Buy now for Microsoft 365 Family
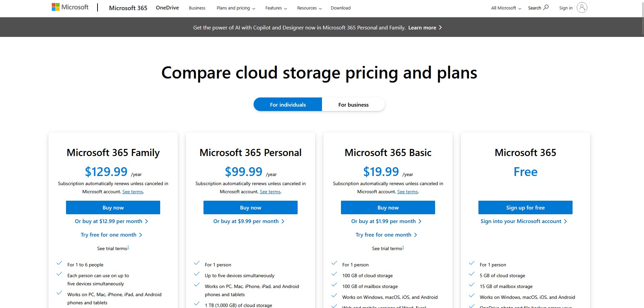Screen dimensions: 644x308 coord(113,207)
